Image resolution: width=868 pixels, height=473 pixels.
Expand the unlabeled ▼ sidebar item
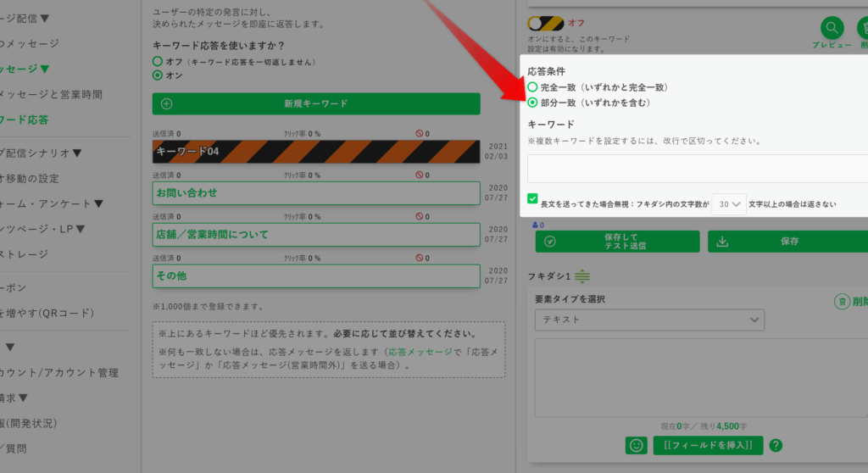(9, 348)
